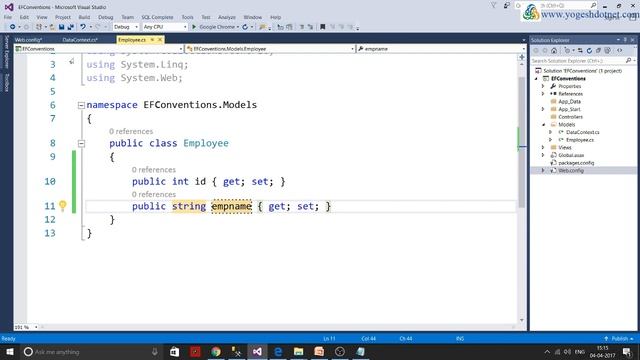Image resolution: width=640 pixels, height=360 pixels.
Task: Toggle the bookmark toolbar icon
Action: [322, 27]
